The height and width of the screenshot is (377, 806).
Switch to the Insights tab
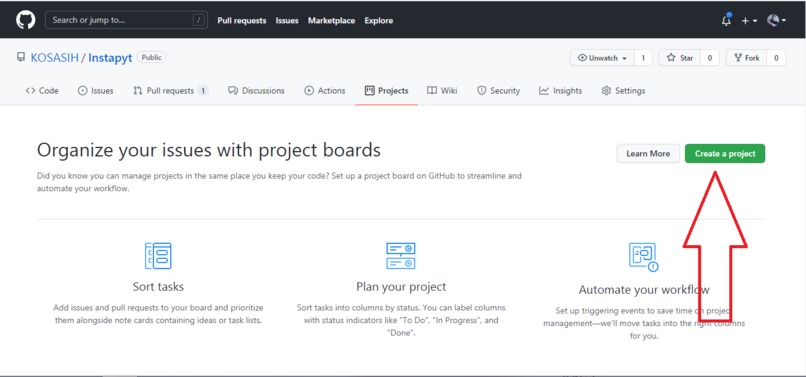tap(560, 91)
